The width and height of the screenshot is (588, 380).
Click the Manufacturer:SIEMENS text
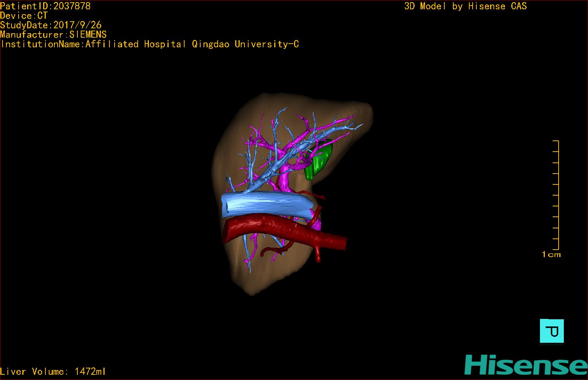click(54, 35)
